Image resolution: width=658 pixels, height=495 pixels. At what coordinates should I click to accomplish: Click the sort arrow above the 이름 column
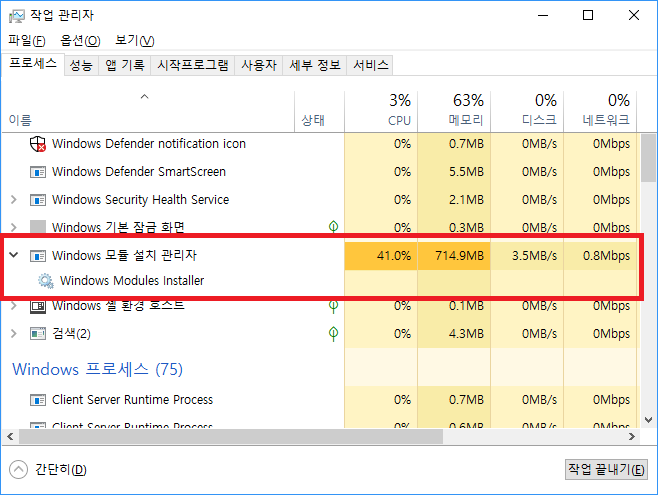click(144, 96)
